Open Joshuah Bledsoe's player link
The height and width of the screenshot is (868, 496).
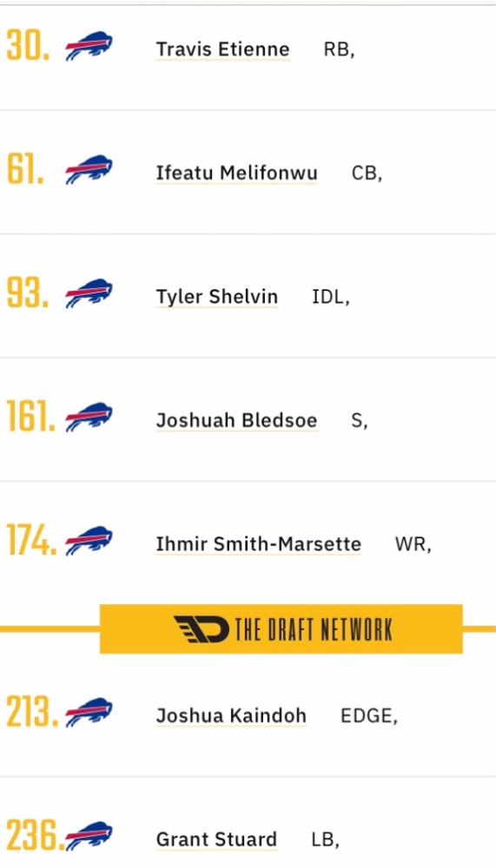tap(236, 421)
